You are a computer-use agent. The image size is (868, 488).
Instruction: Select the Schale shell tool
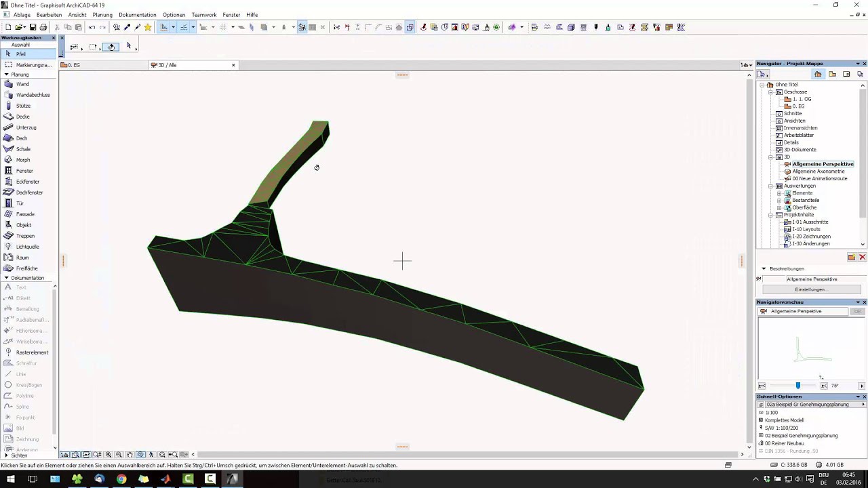(x=28, y=149)
